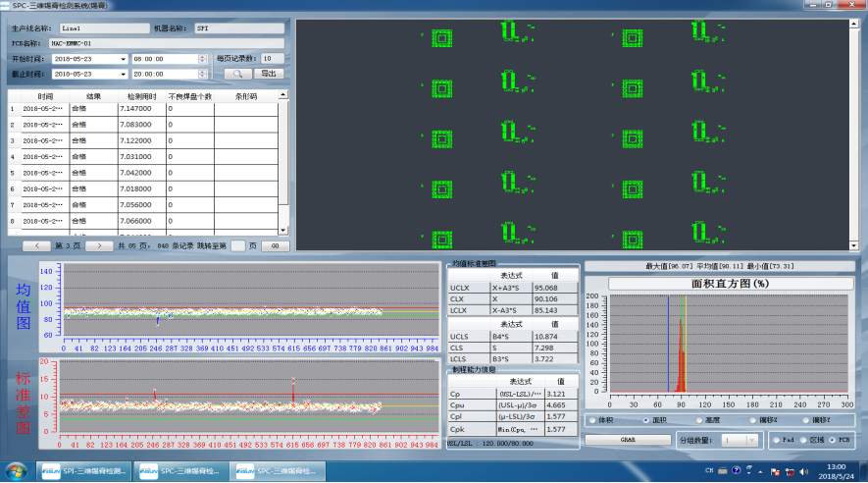
Task: Click the volume icon in system tray
Action: 804,472
